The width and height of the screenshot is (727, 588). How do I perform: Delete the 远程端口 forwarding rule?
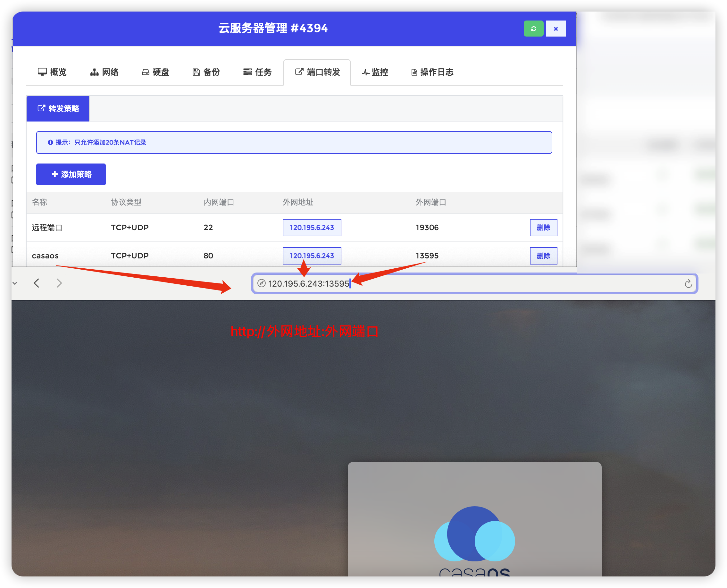(543, 228)
